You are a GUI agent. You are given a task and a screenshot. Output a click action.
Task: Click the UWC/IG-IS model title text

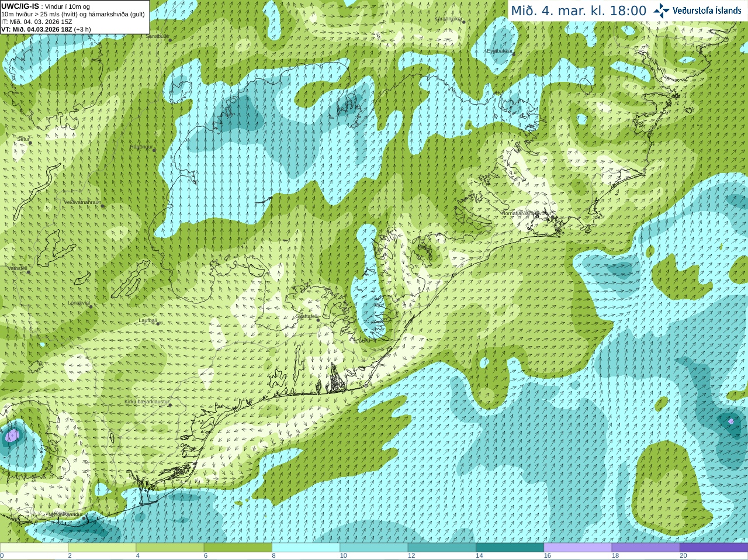click(20, 6)
